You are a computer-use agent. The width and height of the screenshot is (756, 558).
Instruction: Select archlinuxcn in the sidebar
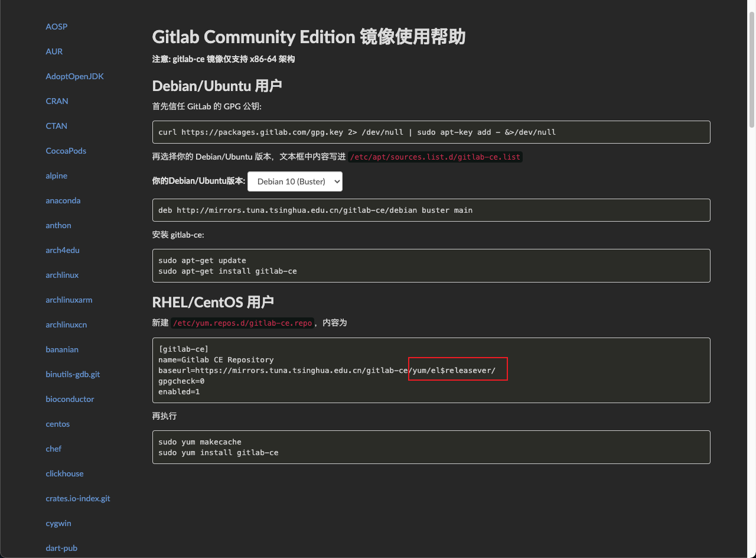click(66, 325)
